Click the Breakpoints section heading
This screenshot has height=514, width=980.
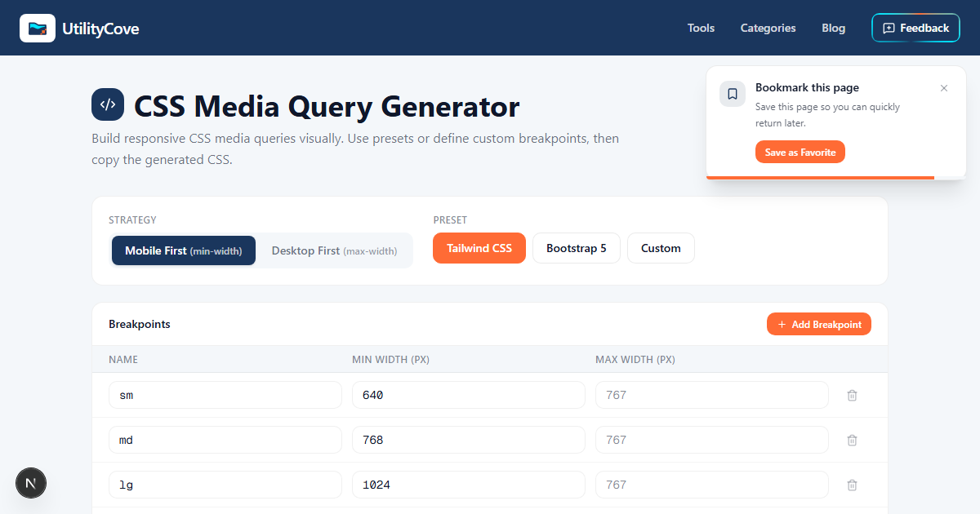click(x=140, y=324)
